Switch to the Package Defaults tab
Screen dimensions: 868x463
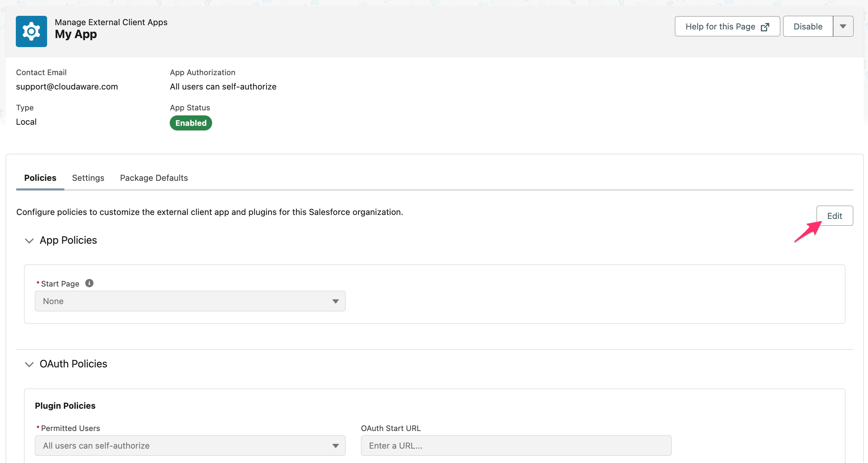pos(154,178)
